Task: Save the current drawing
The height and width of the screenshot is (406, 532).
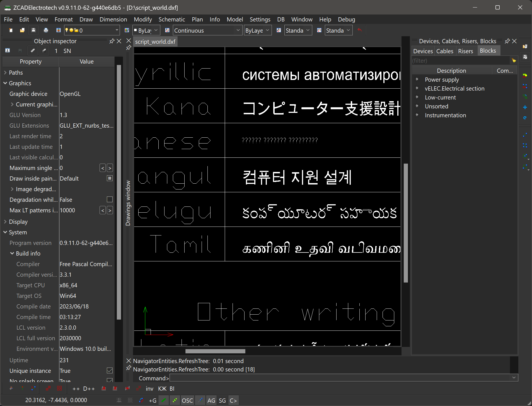Action: pyautogui.click(x=33, y=30)
